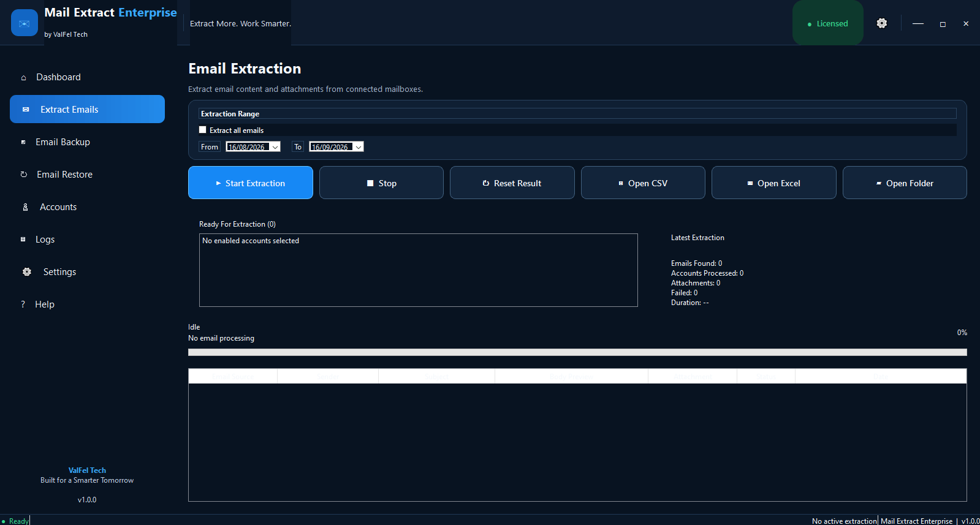
Task: Click the green Licensed status badge
Action: pos(828,23)
